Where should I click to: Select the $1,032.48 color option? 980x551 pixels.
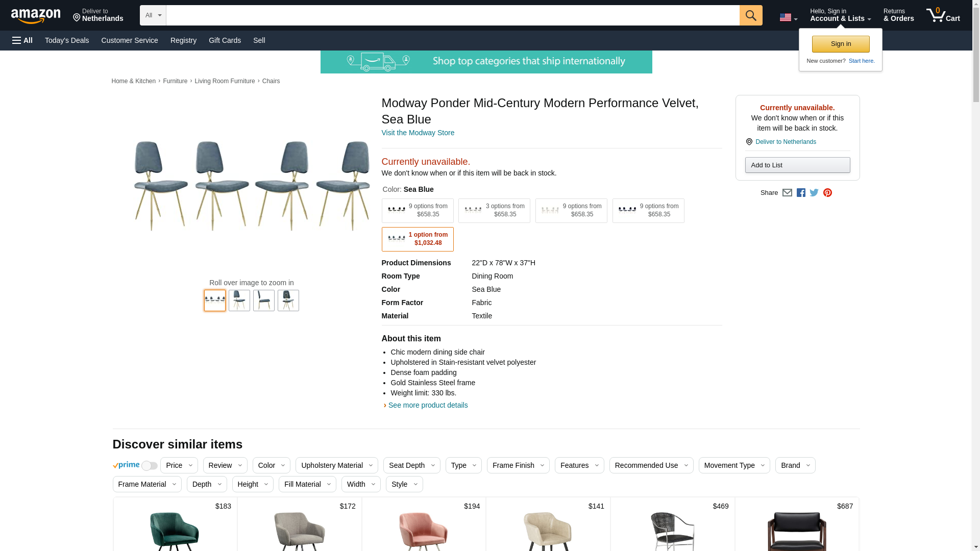(x=417, y=239)
